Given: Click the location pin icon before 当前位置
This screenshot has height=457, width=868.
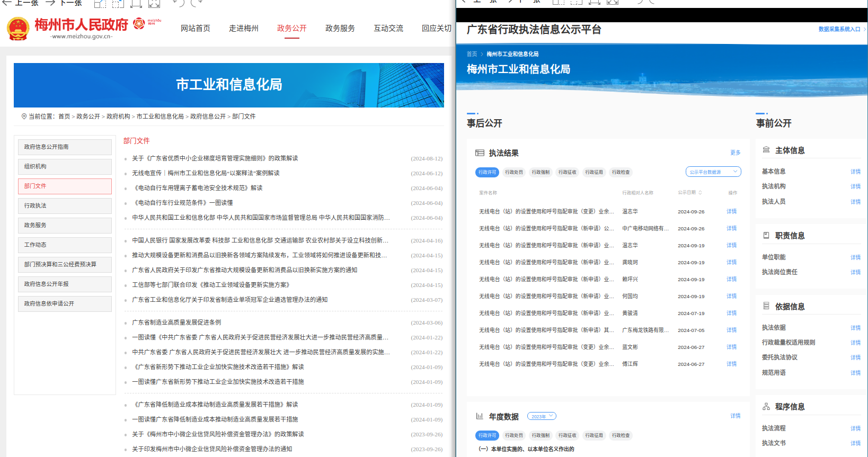Looking at the screenshot, I should point(24,116).
